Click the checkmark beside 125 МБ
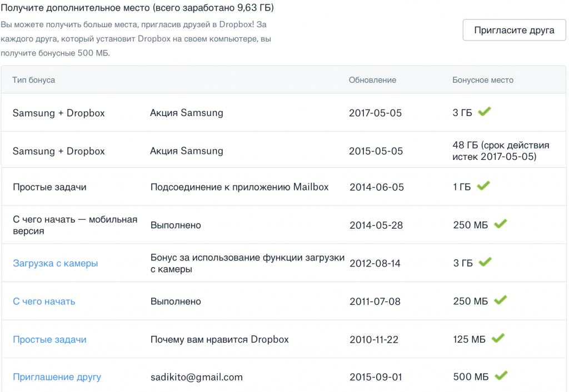The image size is (569, 392). point(498,338)
